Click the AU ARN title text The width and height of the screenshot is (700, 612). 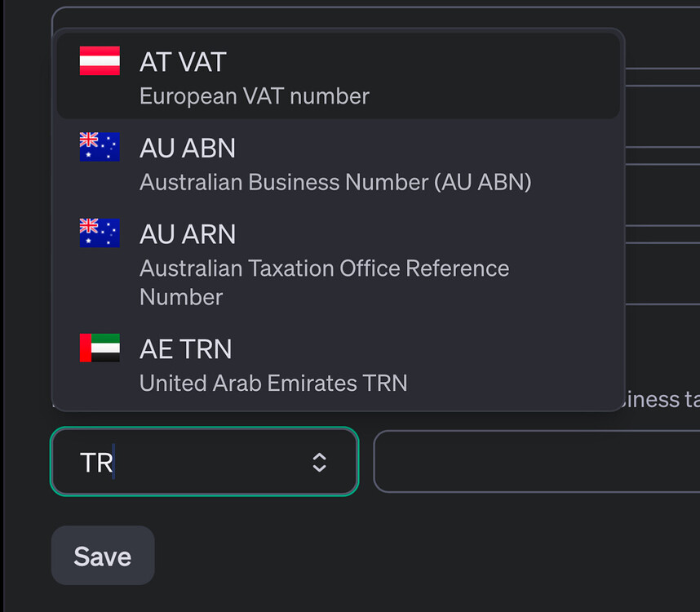(x=188, y=235)
